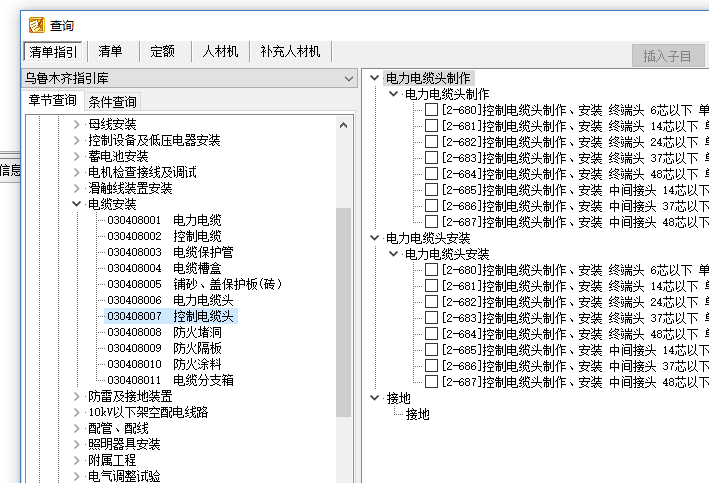
Task: Collapse the 接地 group
Action: tap(374, 398)
